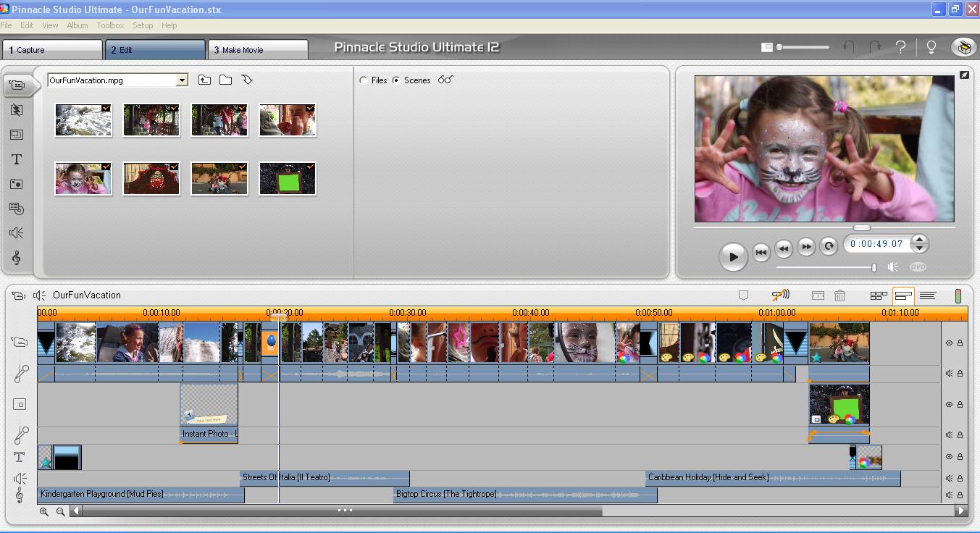Mute the background music track
This screenshot has height=533, width=980.
(x=949, y=495)
